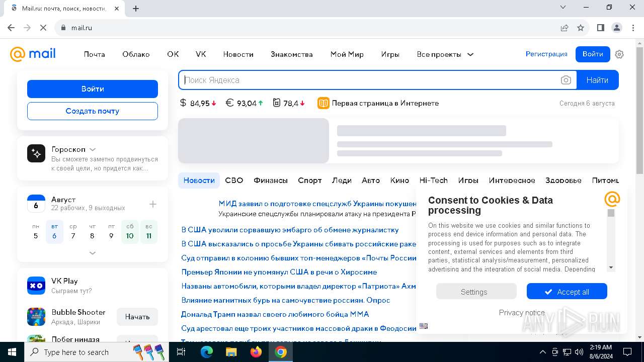The image size is (644, 362).
Task: Click the euro exchange rate 93,04
Action: point(244,103)
